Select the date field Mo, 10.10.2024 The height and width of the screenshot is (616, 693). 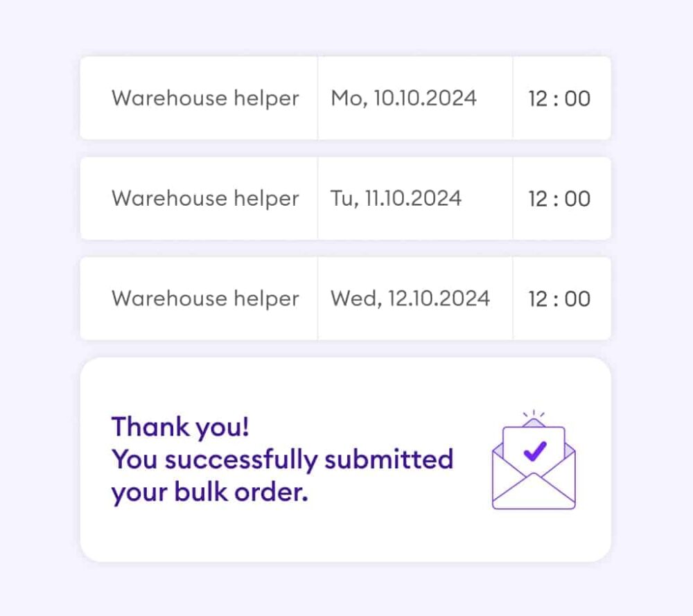(x=403, y=98)
